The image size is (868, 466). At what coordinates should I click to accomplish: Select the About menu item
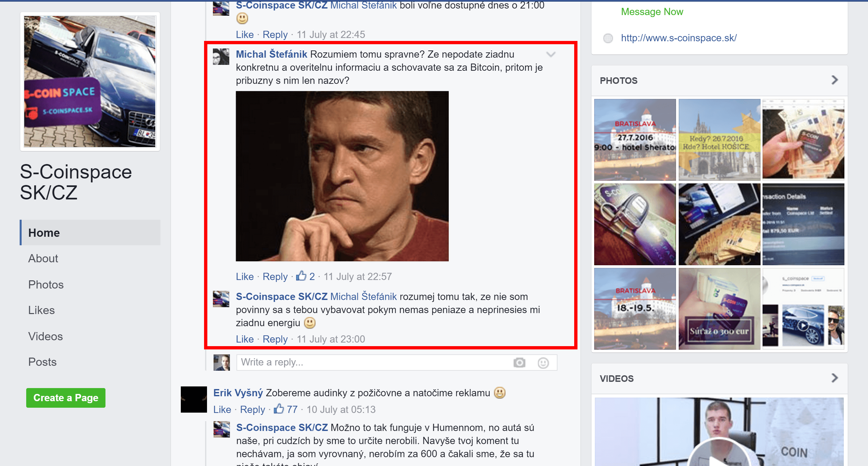43,258
